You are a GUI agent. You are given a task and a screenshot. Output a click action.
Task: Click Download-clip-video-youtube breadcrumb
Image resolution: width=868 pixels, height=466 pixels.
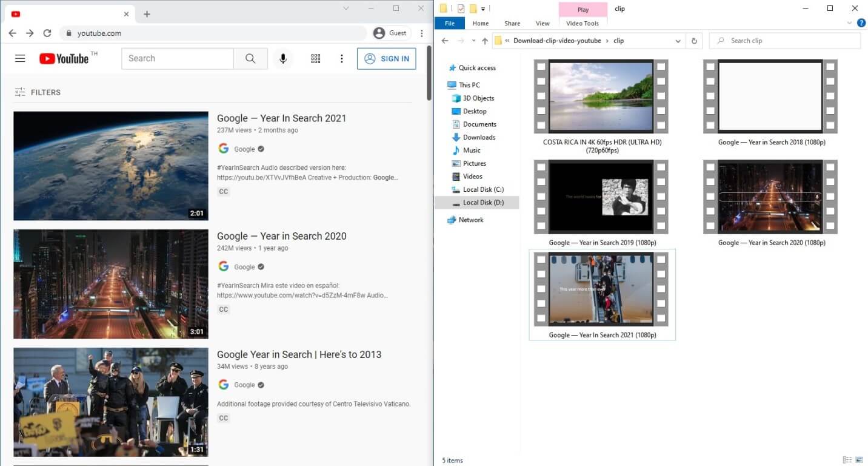pos(557,41)
